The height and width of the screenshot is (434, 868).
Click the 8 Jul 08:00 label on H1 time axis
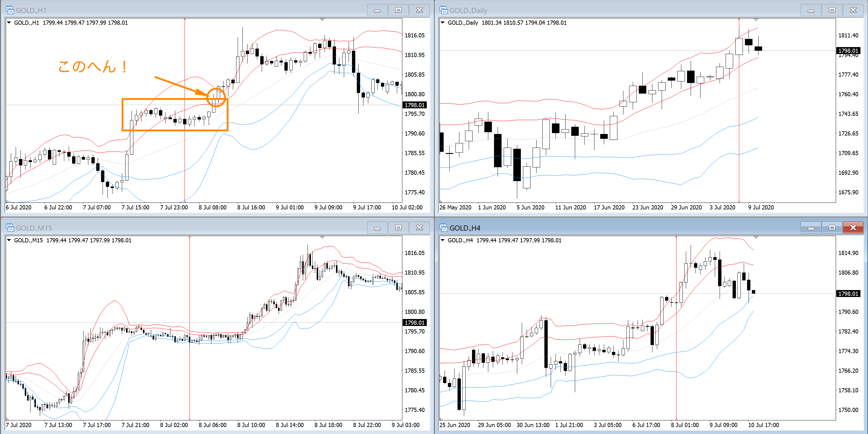click(x=212, y=207)
